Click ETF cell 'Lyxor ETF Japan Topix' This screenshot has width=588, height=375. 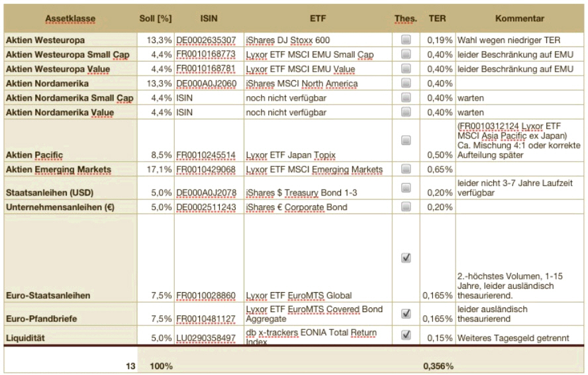[x=318, y=140]
